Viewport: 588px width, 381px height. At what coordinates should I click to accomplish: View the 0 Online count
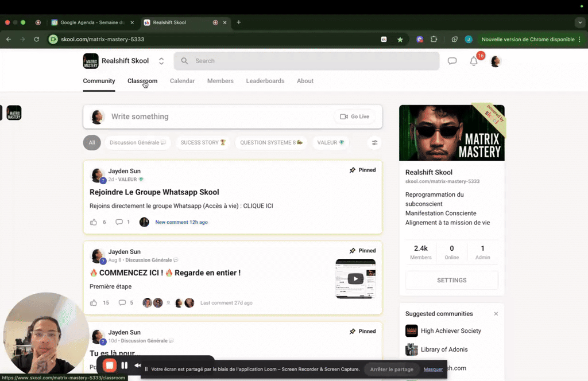point(452,252)
